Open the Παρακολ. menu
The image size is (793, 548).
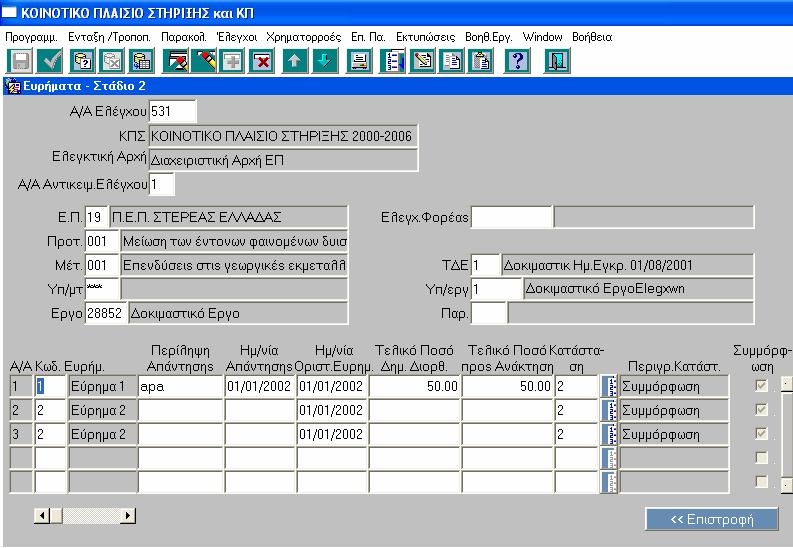coord(184,37)
